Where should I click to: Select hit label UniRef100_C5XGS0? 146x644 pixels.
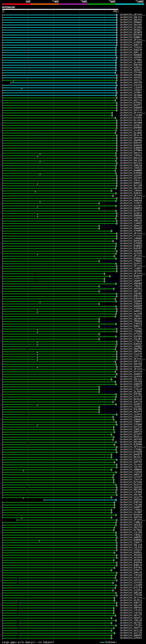click(131, 48)
